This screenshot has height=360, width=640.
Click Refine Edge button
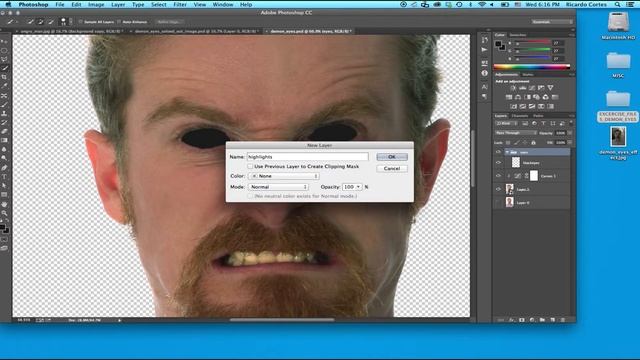[168, 22]
